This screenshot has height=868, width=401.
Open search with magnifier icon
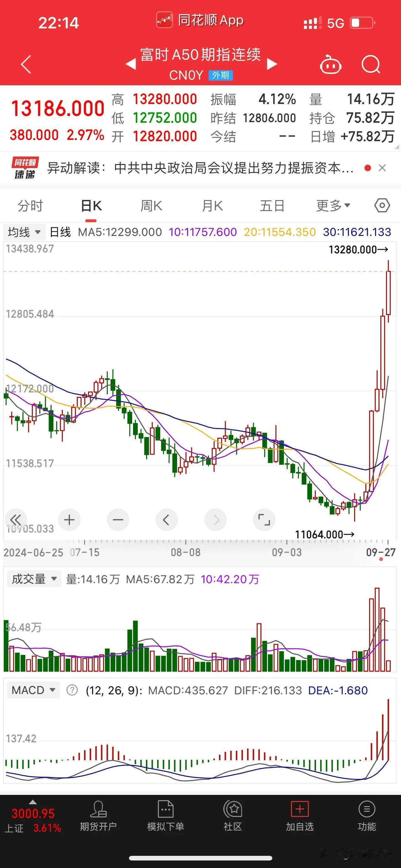pos(371,64)
